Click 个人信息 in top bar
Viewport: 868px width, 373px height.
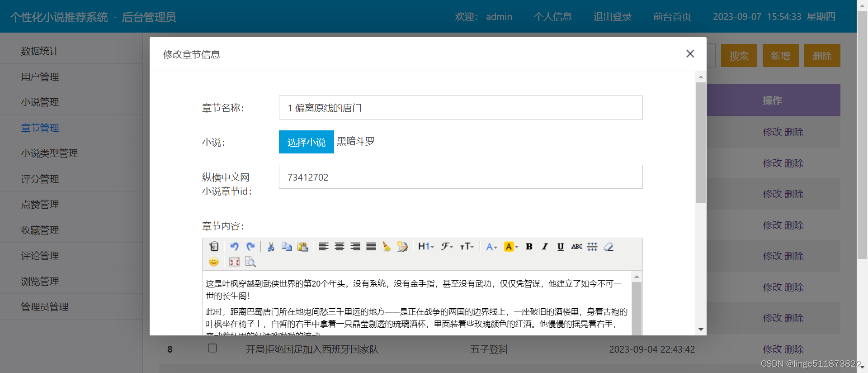tap(553, 17)
